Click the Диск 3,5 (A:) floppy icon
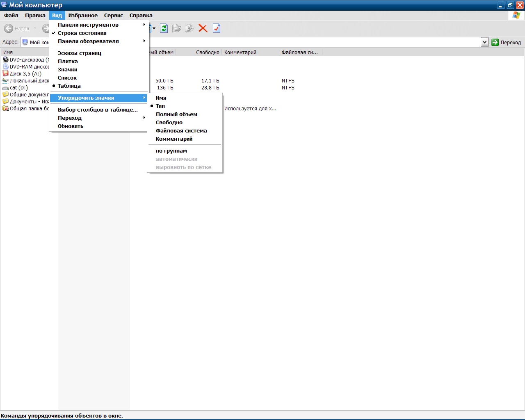Screen dimensions: 525x420 click(6, 73)
